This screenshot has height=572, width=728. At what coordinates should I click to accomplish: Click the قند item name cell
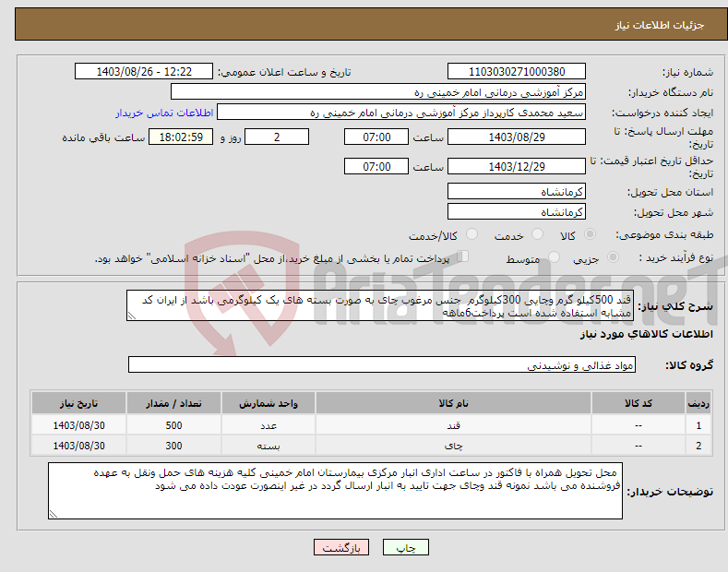click(x=453, y=425)
